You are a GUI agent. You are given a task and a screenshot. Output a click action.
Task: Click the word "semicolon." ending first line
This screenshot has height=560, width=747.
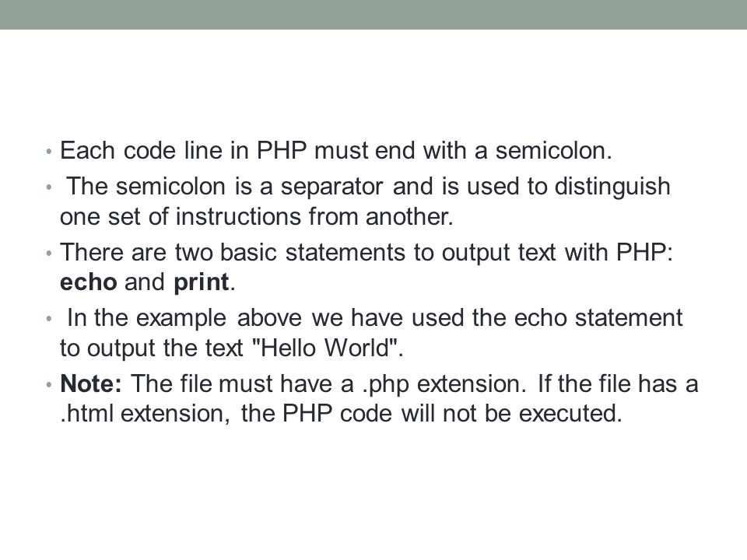553,150
